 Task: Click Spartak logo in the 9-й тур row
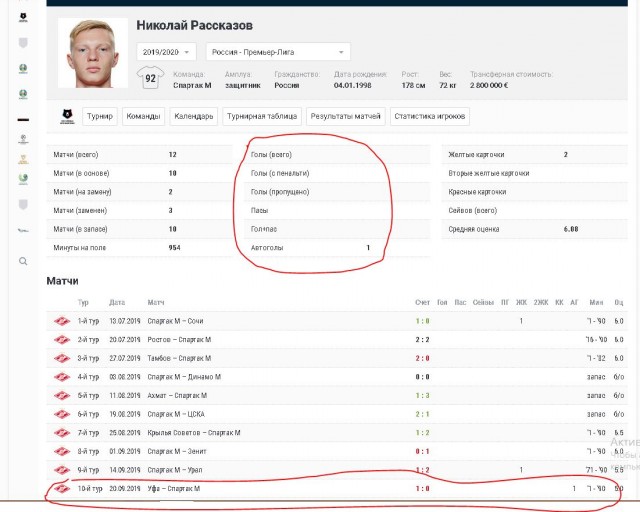click(x=62, y=470)
